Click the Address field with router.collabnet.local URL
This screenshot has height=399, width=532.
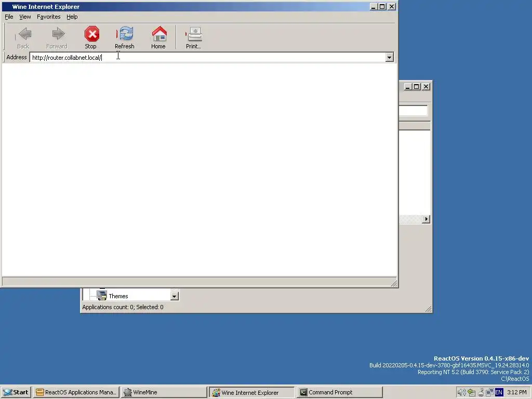click(x=208, y=57)
